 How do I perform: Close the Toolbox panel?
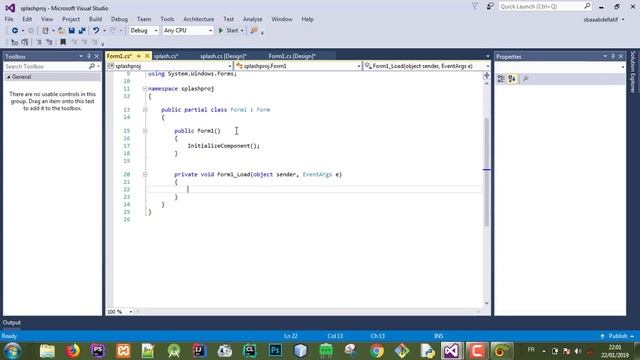97,56
